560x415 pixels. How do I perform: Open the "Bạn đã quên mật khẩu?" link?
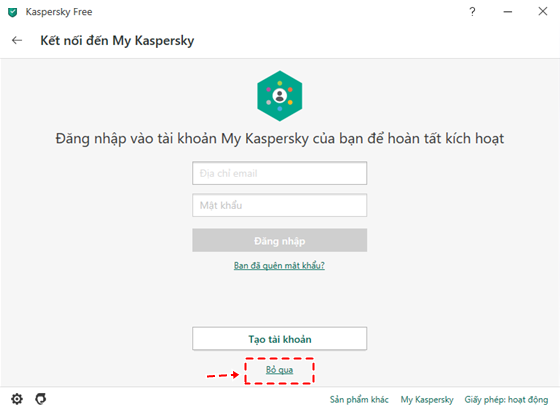coord(279,265)
